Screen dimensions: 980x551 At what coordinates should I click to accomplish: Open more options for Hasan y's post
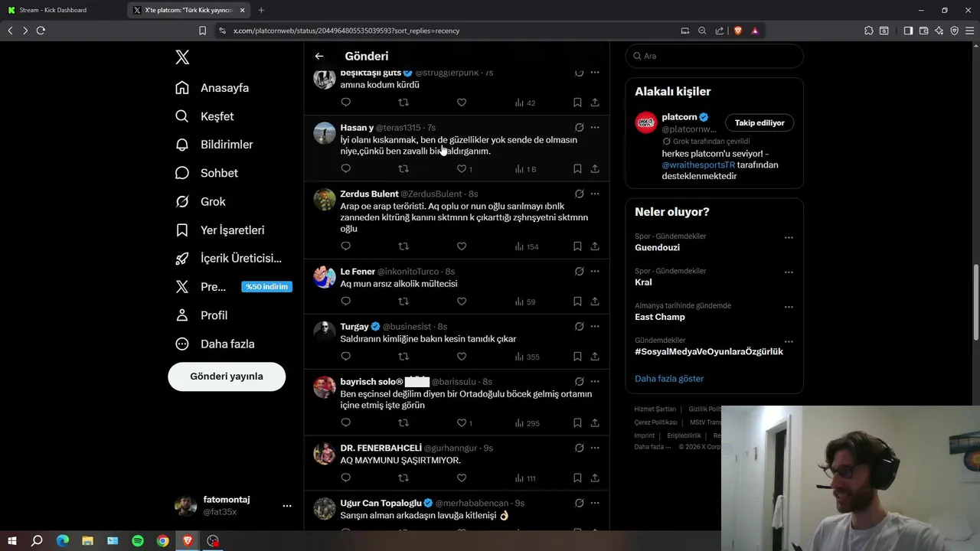tap(595, 128)
